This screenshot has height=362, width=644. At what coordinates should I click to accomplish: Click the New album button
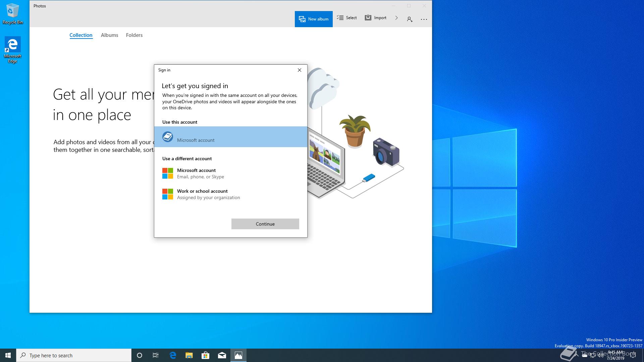(x=314, y=19)
